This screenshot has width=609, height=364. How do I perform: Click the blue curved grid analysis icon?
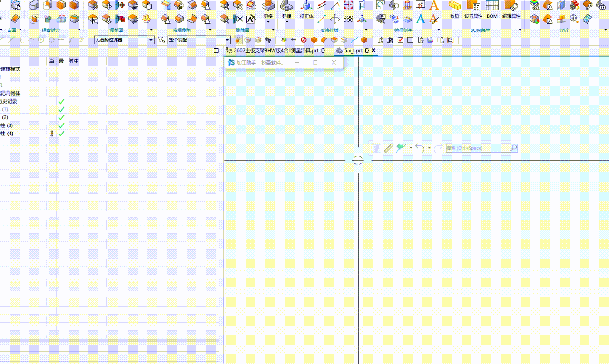pos(589,19)
